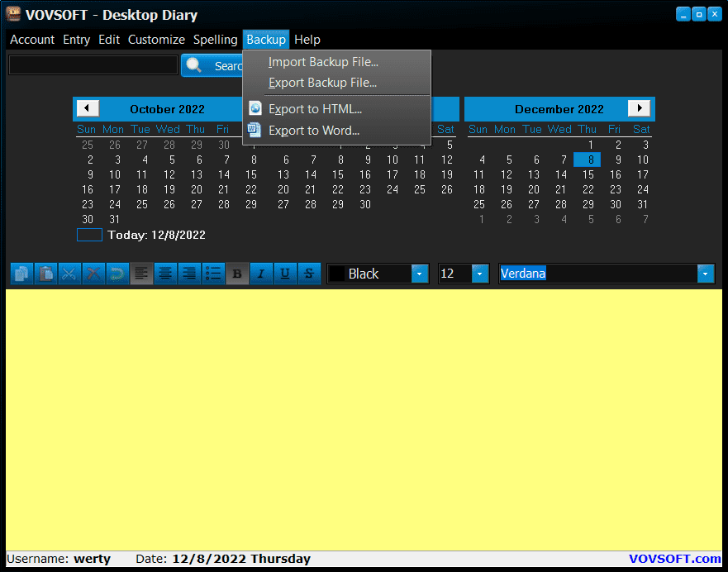This screenshot has height=572, width=728.
Task: Click inside the yellow diary text area
Action: tap(364, 419)
